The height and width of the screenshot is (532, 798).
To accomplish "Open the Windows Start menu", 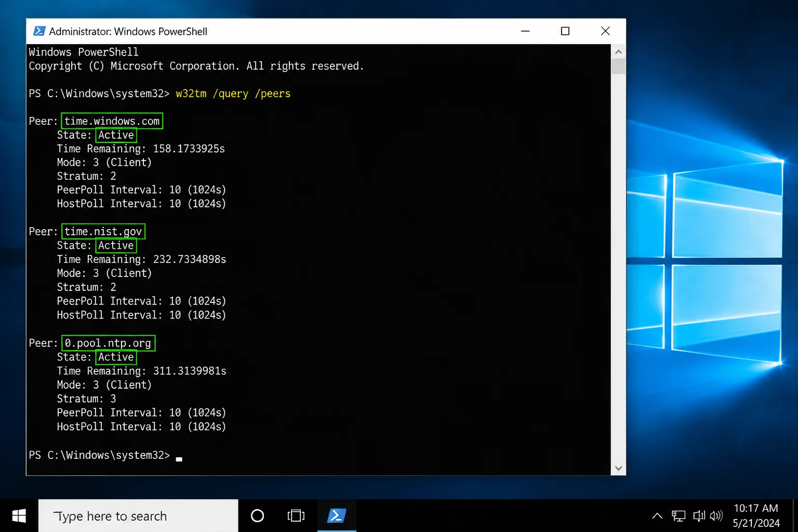I will [x=19, y=516].
